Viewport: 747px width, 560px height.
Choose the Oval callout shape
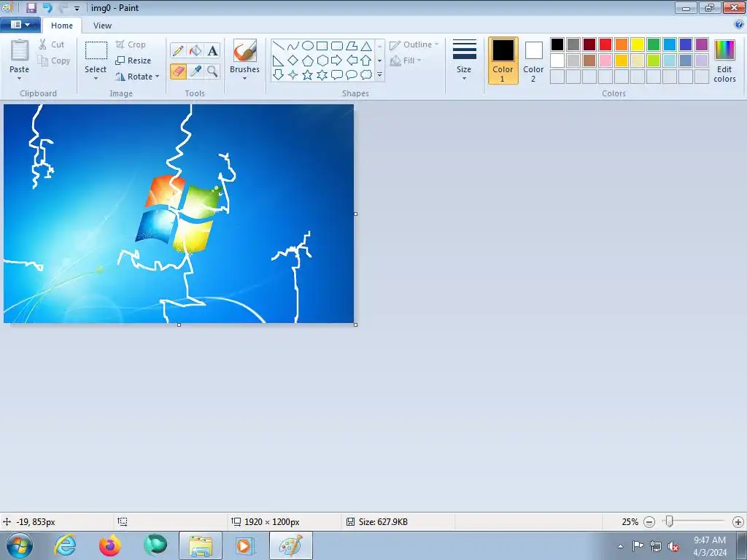pyautogui.click(x=352, y=75)
